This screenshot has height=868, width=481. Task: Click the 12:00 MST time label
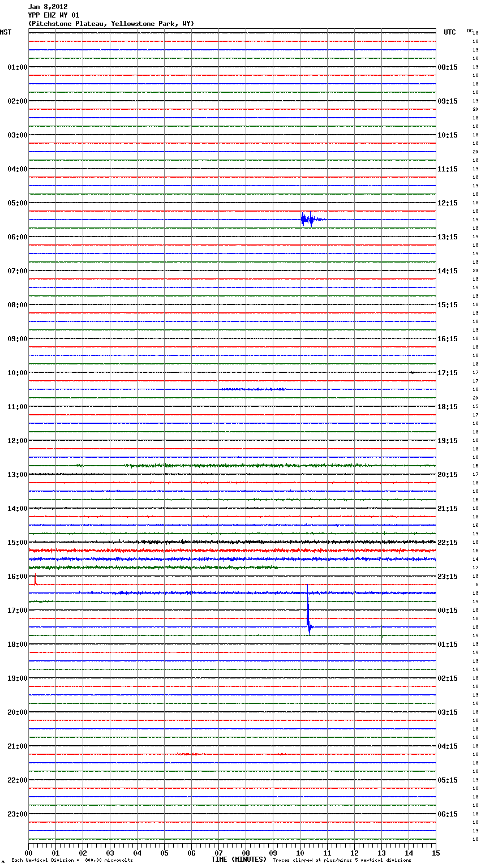pyautogui.click(x=17, y=441)
